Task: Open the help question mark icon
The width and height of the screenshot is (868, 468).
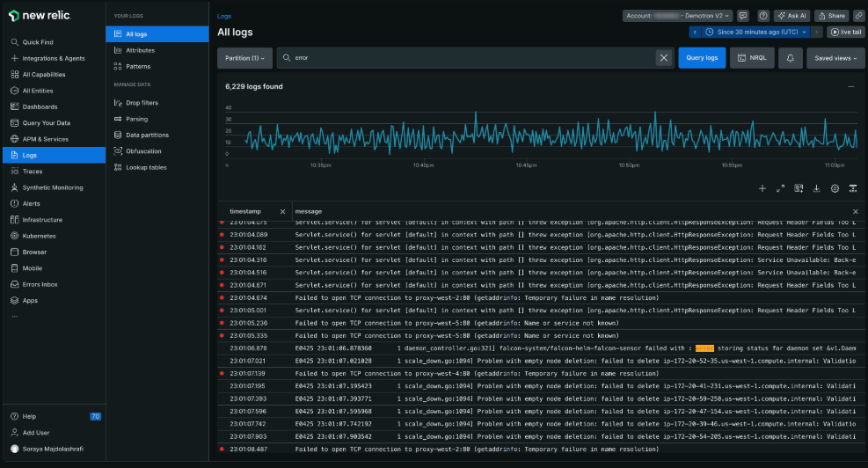Action: [x=762, y=16]
